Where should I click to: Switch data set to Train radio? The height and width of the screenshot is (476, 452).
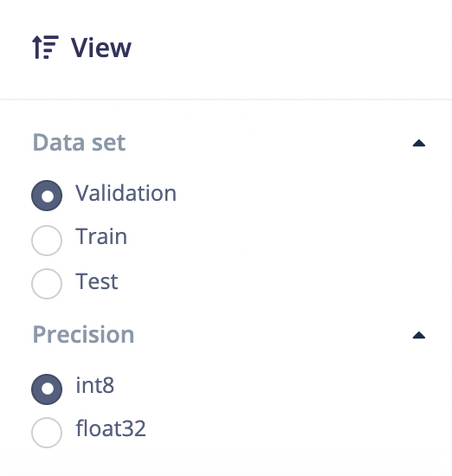(47, 241)
